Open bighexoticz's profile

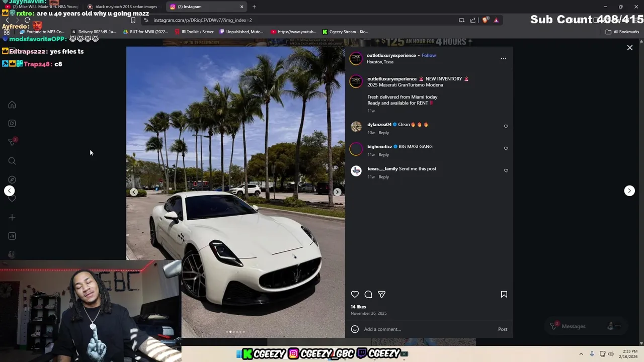coord(380,147)
